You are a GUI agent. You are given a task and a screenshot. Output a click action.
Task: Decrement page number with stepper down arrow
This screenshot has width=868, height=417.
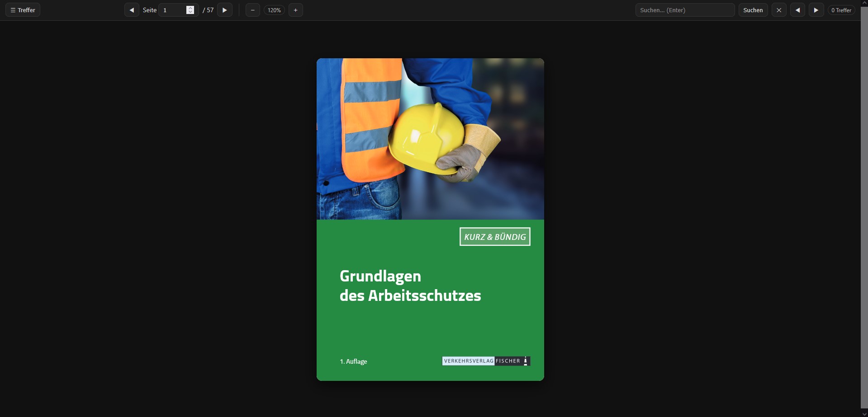190,12
